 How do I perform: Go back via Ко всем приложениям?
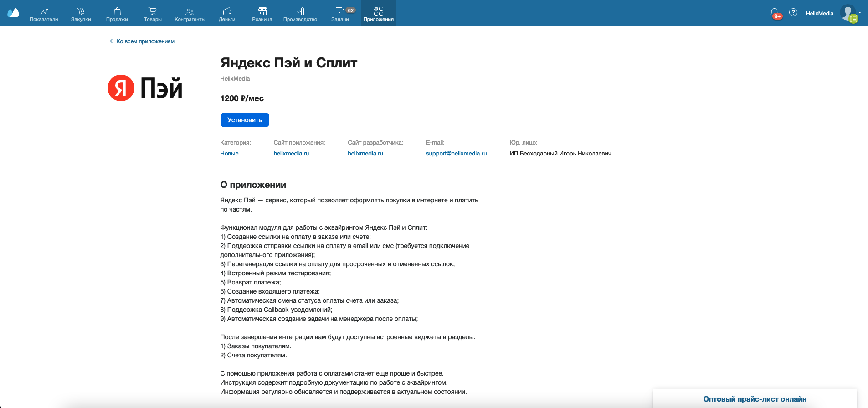(x=142, y=41)
